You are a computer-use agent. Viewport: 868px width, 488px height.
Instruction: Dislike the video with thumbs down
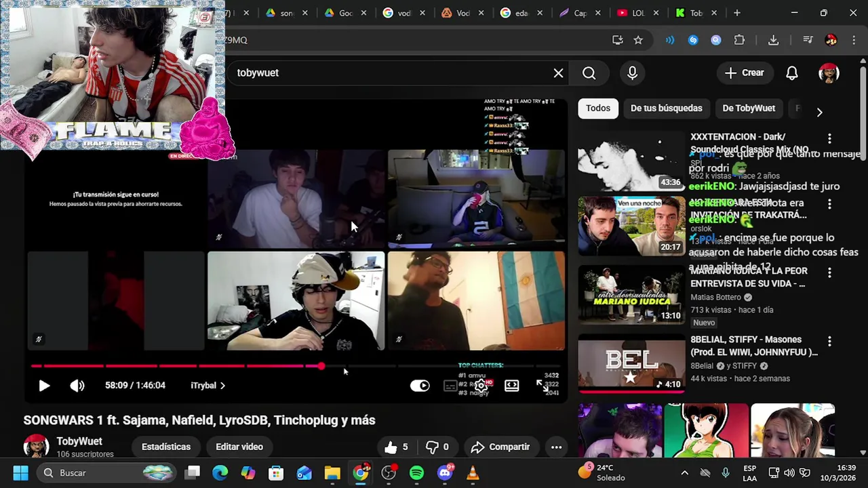(437, 447)
